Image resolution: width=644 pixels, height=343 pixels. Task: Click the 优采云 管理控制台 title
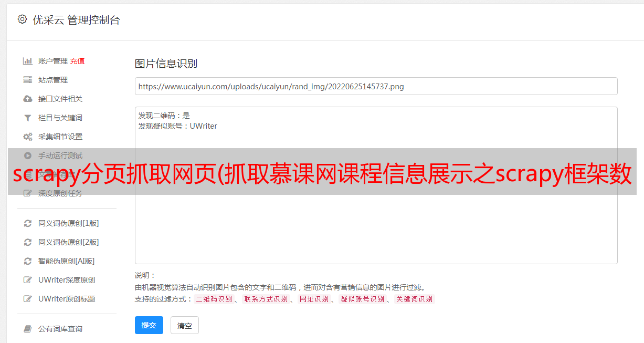pos(76,20)
